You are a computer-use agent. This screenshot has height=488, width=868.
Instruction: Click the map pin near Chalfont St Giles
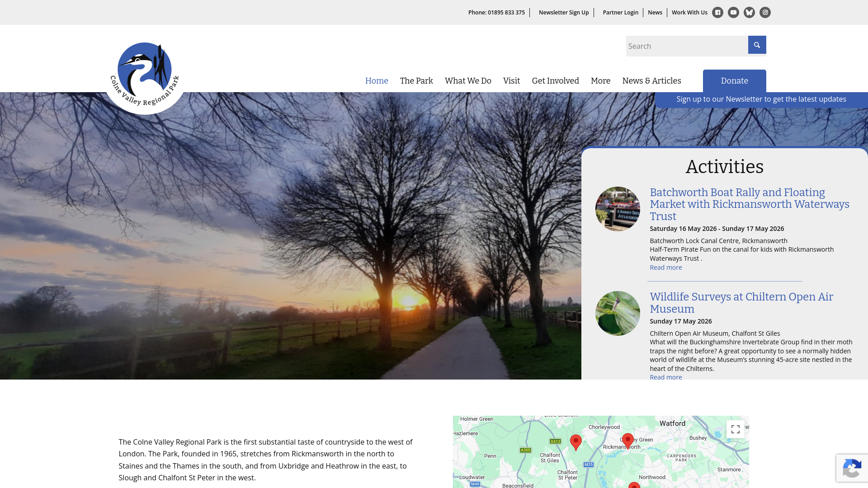point(576,442)
